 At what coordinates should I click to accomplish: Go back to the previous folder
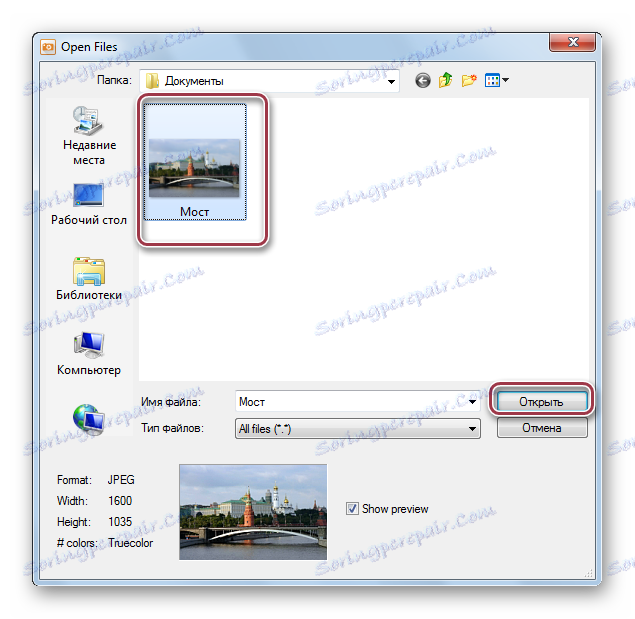pyautogui.click(x=423, y=80)
